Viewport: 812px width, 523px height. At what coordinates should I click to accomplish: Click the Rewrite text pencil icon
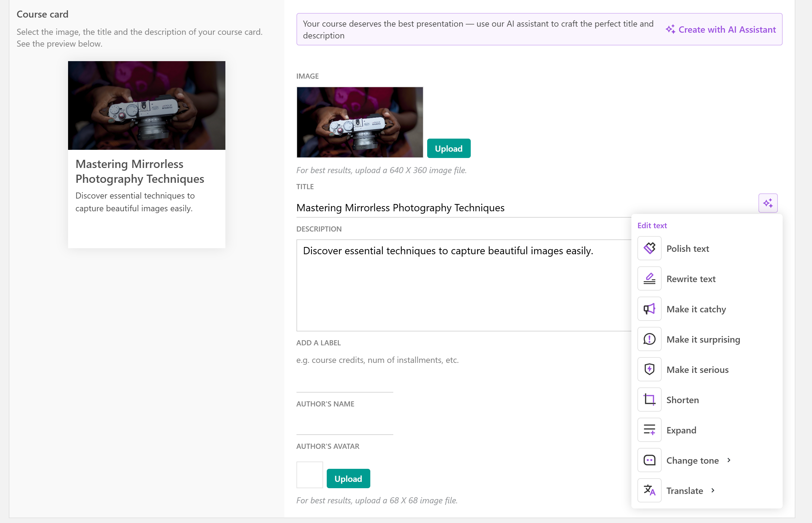[649, 278]
